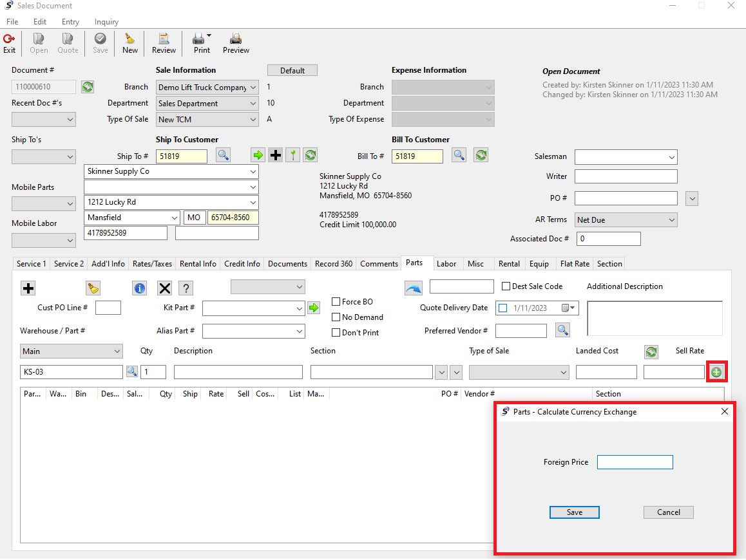Open dropdown button beside PO # field
Screen dimensions: 746x560
point(692,199)
